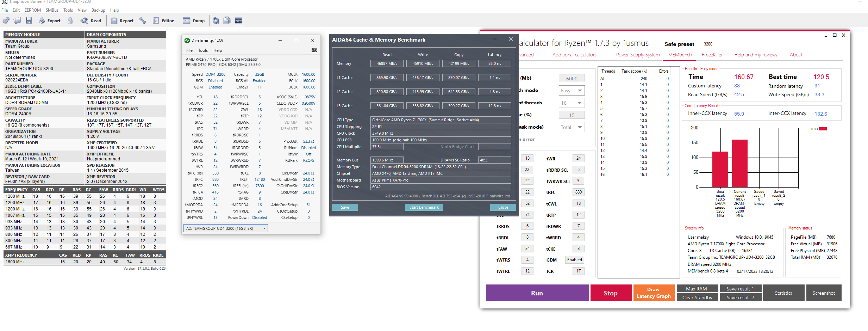Click the Screenshot button in DRAM Calculator

pos(824,293)
